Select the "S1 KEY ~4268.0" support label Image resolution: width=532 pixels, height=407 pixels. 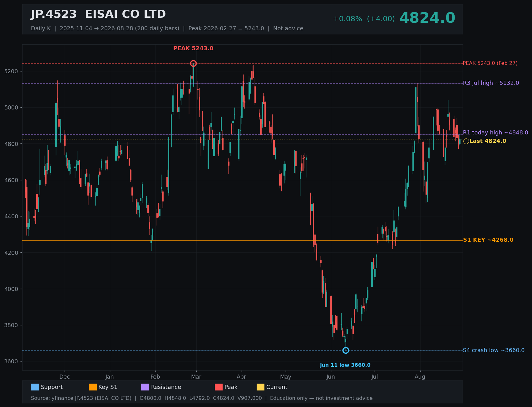pyautogui.click(x=488, y=240)
